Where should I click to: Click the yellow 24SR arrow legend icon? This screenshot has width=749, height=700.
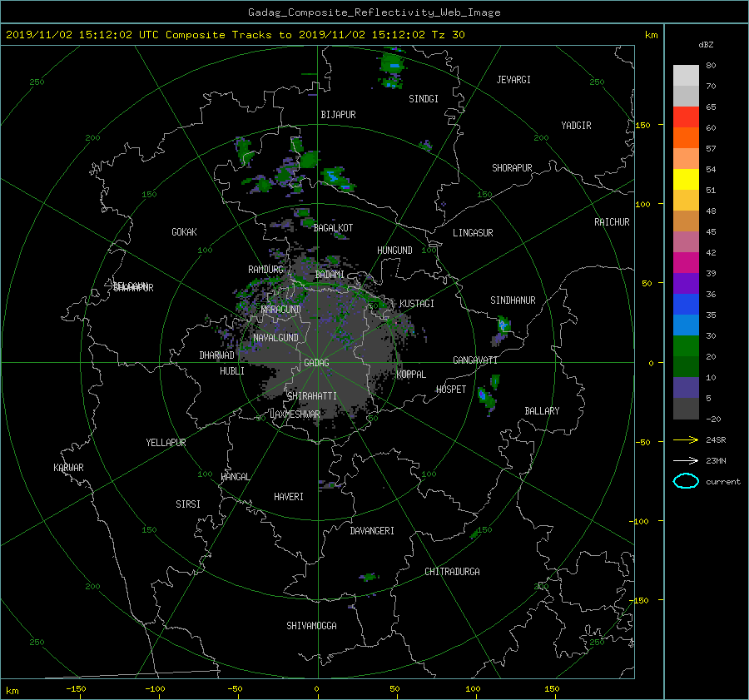686,439
